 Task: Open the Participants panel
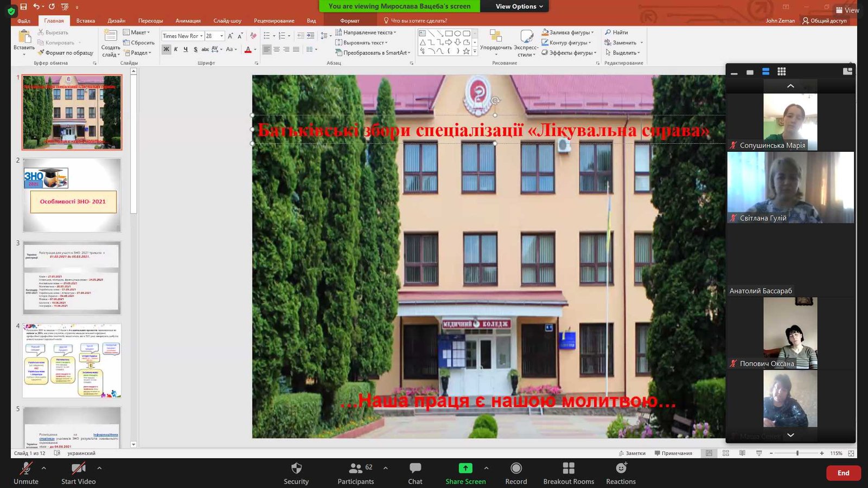[x=356, y=468]
